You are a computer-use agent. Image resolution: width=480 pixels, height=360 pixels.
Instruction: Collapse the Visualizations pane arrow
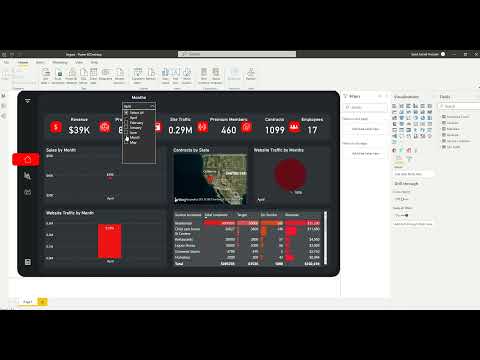pyautogui.click(x=433, y=97)
